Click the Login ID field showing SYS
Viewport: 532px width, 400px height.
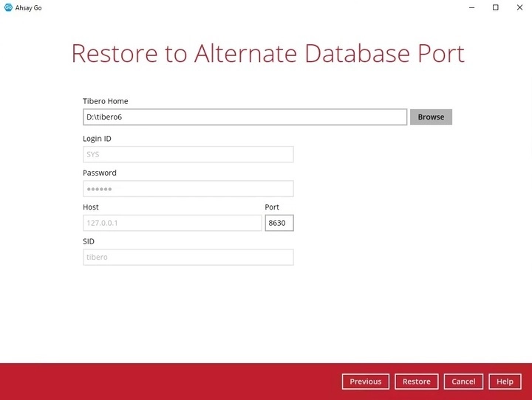pos(188,154)
